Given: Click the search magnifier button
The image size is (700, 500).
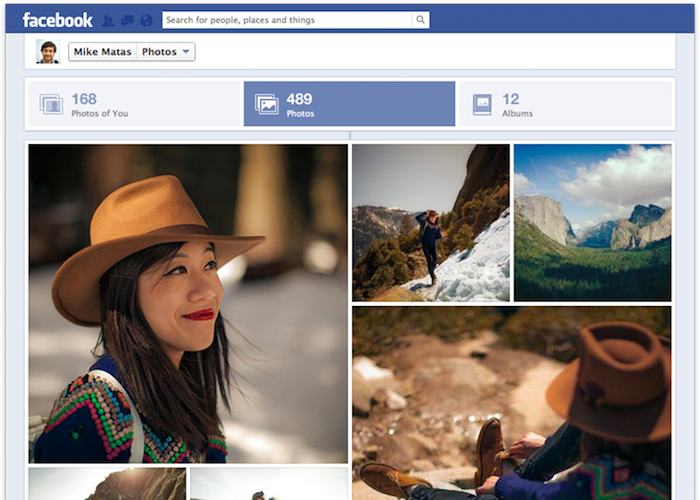Looking at the screenshot, I should pyautogui.click(x=420, y=20).
